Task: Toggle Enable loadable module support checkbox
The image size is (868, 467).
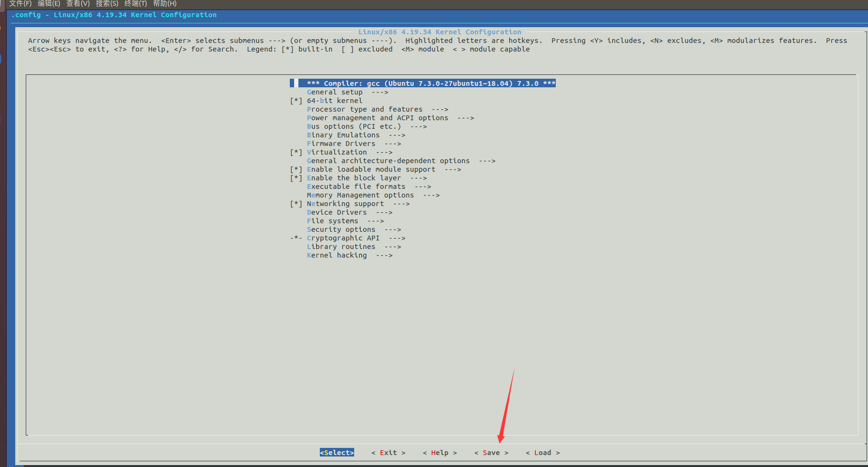Action: (296, 169)
